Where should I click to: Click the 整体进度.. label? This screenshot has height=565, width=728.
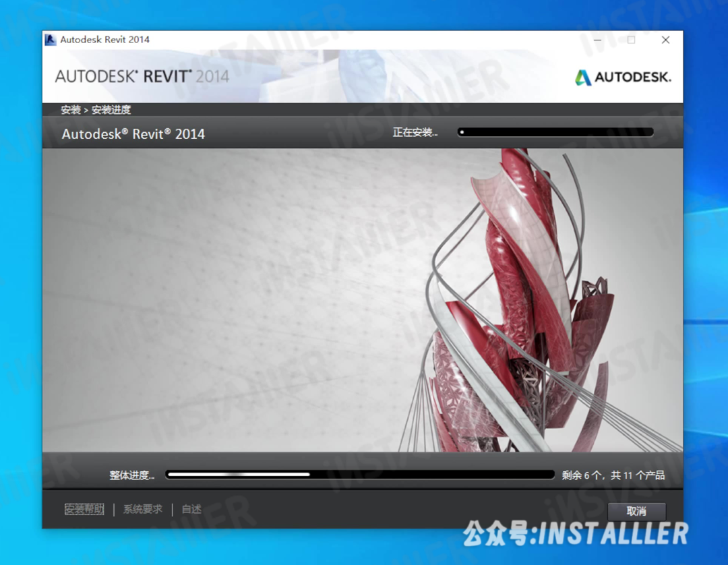(132, 475)
